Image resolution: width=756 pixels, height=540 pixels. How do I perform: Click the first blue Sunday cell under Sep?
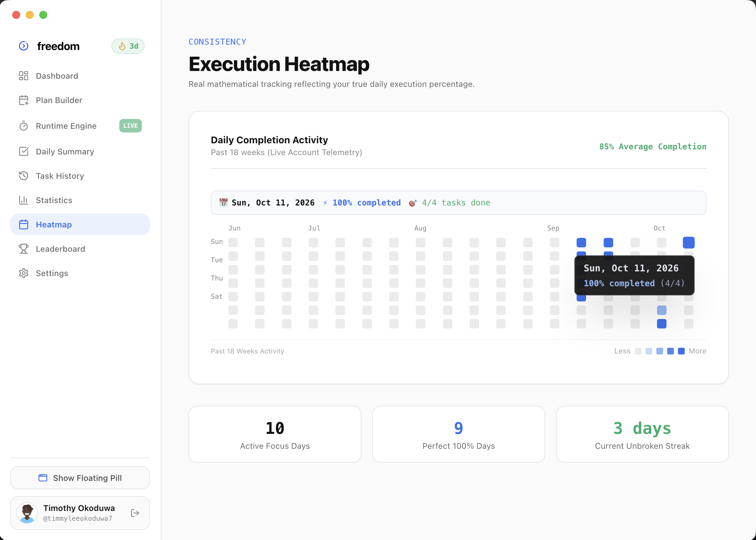pos(581,243)
